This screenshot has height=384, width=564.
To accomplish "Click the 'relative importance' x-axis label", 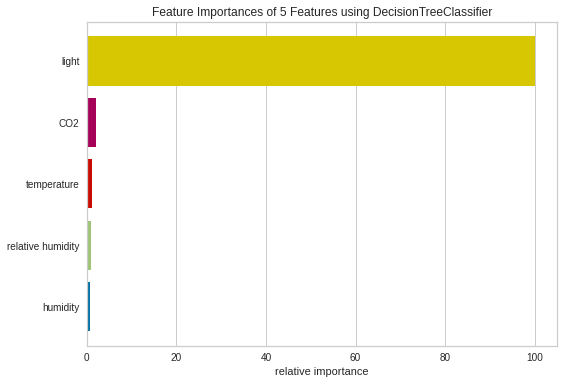I will 322,371.
